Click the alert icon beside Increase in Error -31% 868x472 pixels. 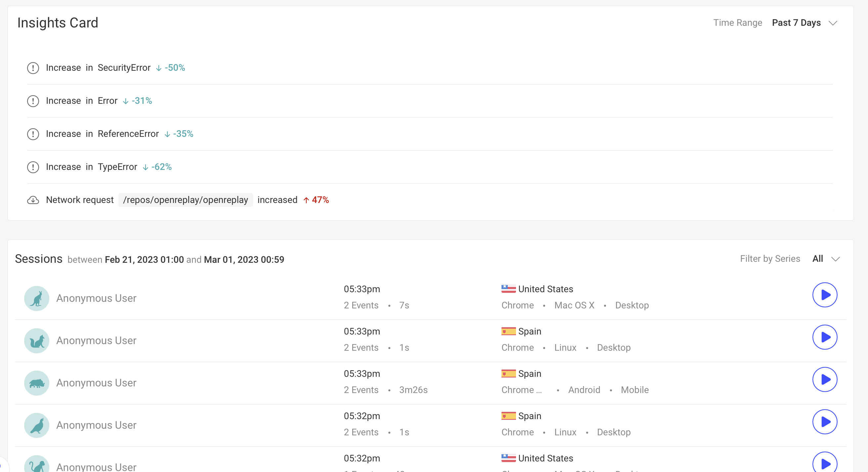pos(33,101)
